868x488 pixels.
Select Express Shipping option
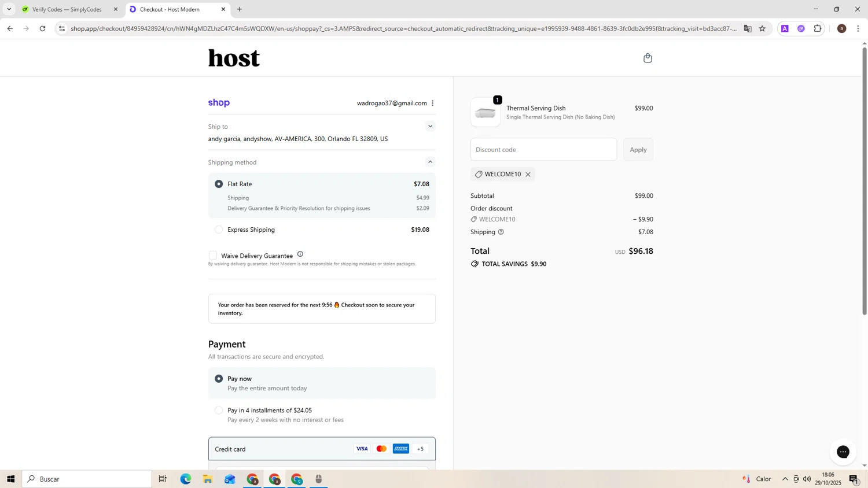click(219, 230)
